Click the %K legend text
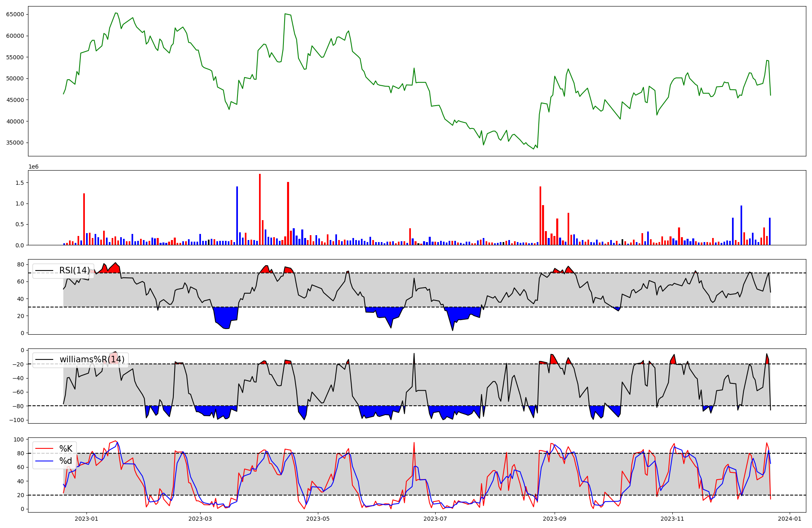The height and width of the screenshot is (528, 812). 66,449
